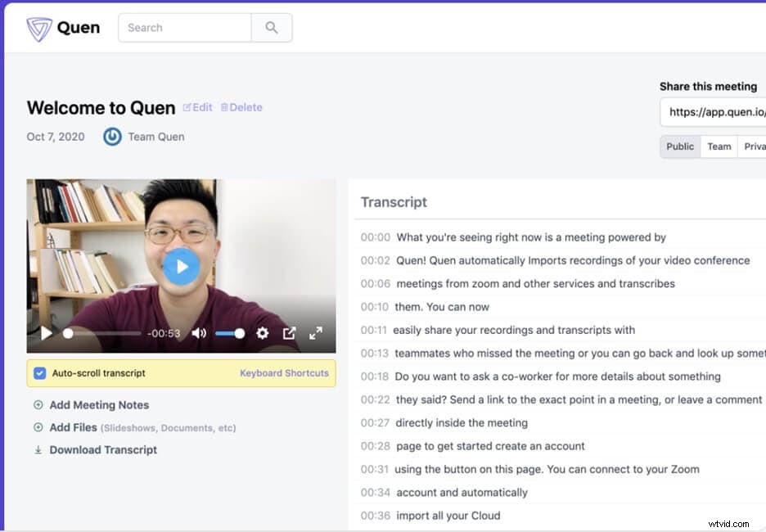The width and height of the screenshot is (766, 532).
Task: Toggle fullscreen mode on the video player
Action: point(316,333)
